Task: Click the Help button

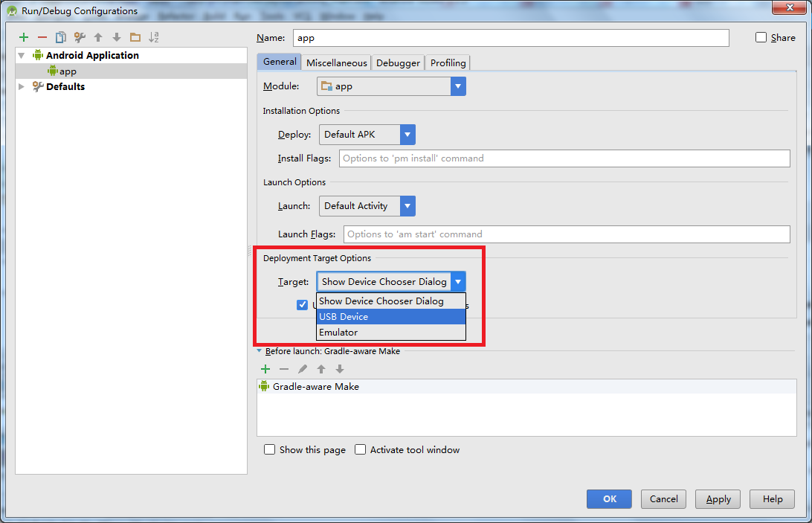Action: pyautogui.click(x=772, y=499)
